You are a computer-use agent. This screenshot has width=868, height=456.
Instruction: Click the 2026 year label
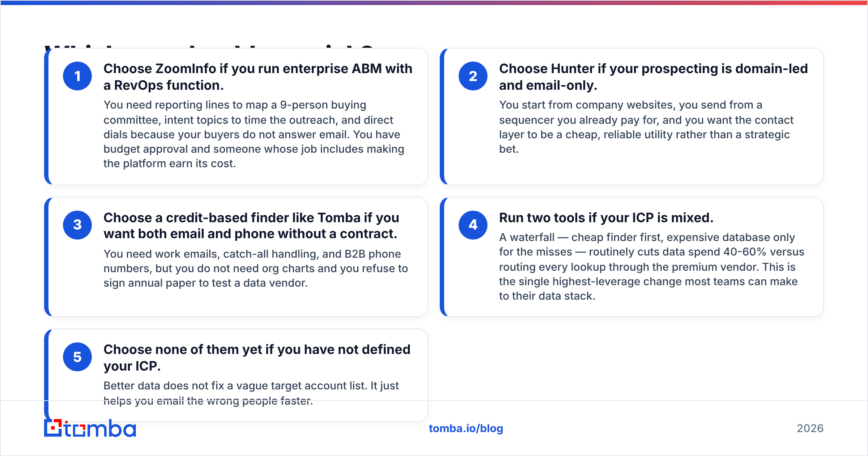pyautogui.click(x=810, y=428)
